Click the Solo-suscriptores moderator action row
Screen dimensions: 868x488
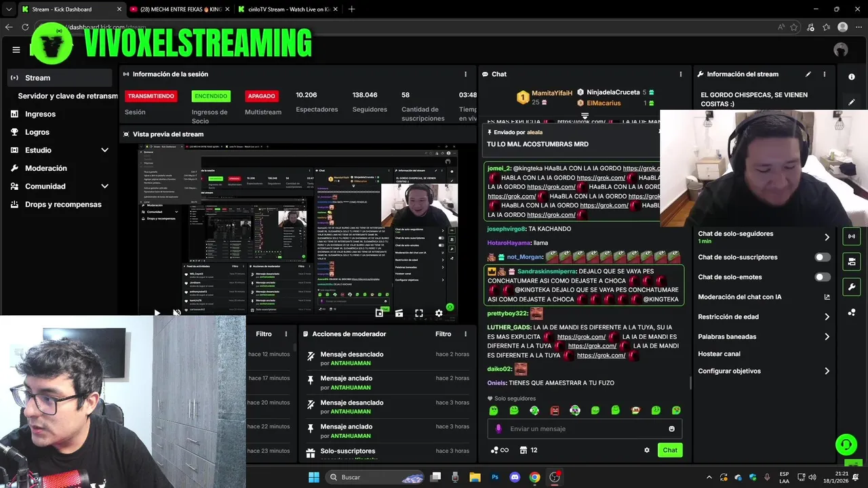click(x=387, y=453)
